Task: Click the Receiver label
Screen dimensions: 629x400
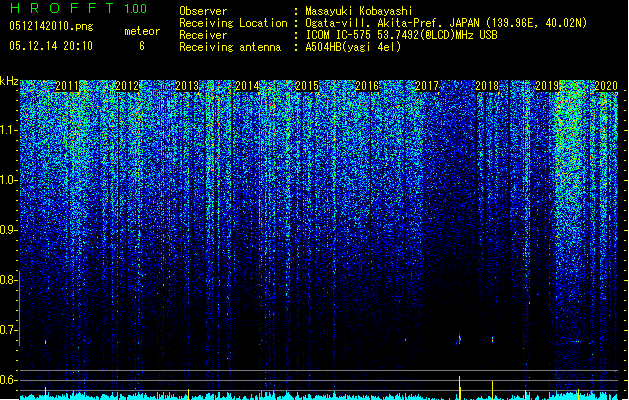Action: 203,35
